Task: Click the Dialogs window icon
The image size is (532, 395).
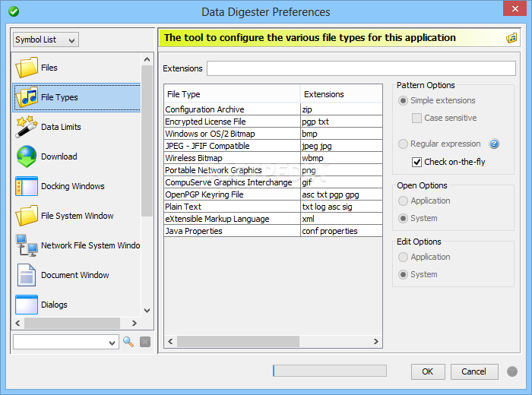Action: pyautogui.click(x=27, y=305)
